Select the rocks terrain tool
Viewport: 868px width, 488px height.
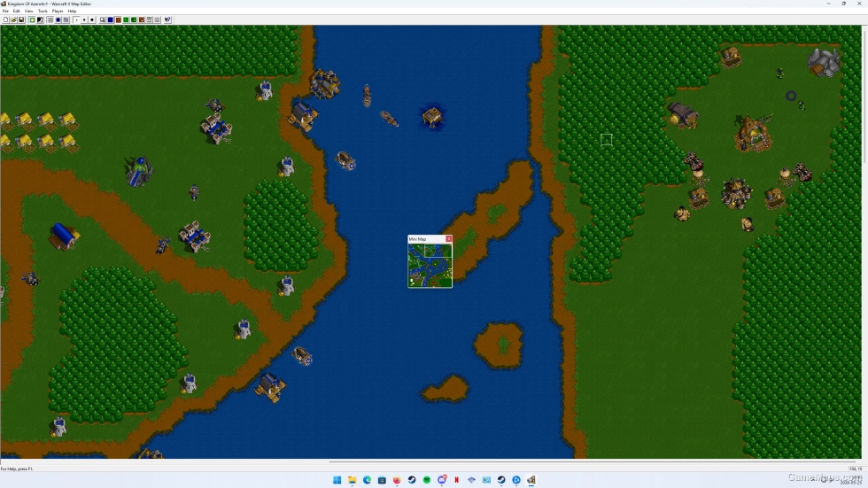[142, 19]
